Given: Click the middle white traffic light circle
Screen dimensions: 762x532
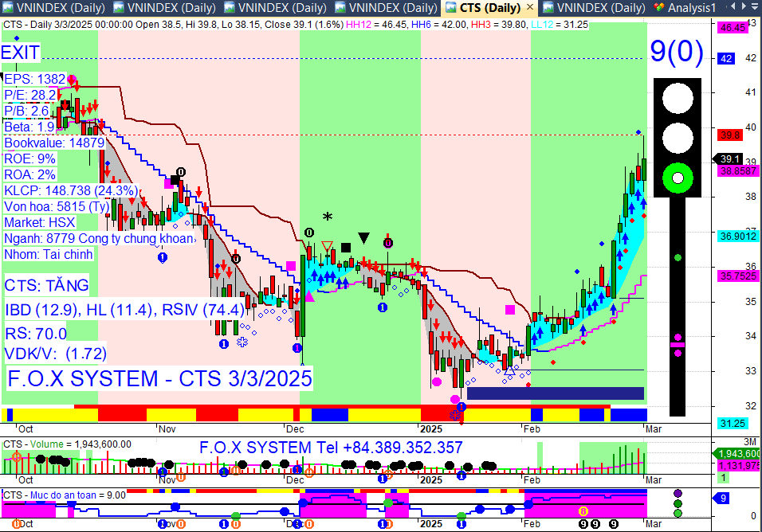Looking at the screenshot, I should 678,138.
